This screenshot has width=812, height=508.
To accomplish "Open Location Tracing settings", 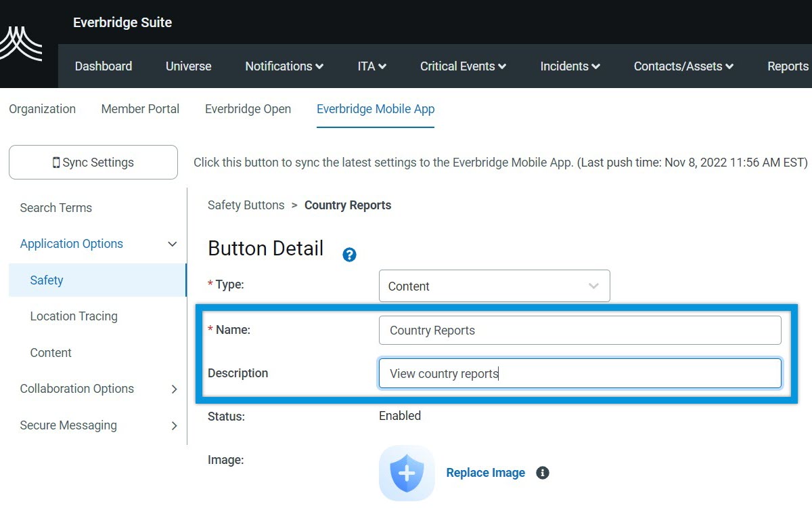I will tap(73, 316).
